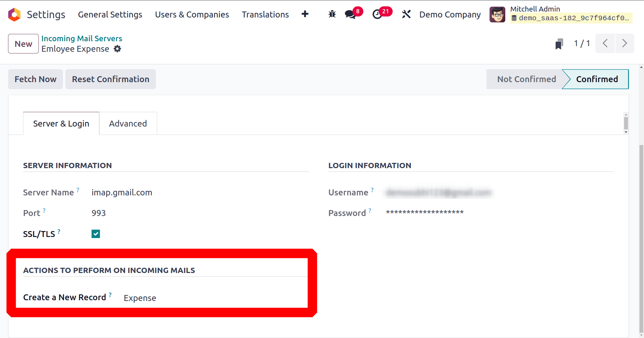Screen dimensions: 644x338
Task: Click the help mark next to Port
Action: (x=44, y=210)
